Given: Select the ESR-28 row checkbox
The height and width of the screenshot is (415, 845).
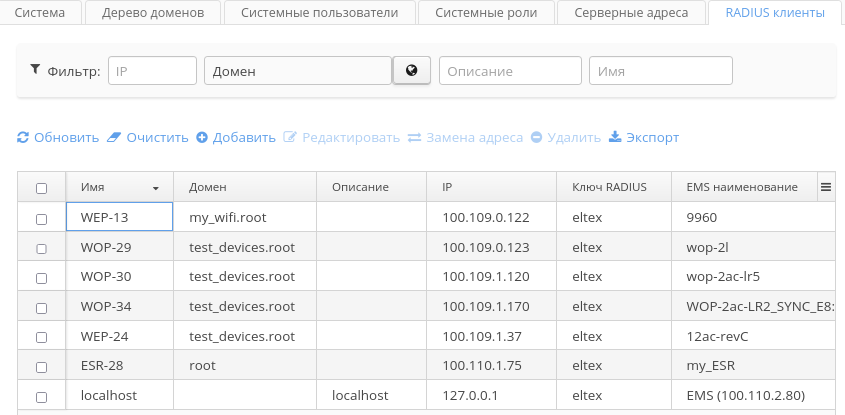Looking at the screenshot, I should click(41, 366).
